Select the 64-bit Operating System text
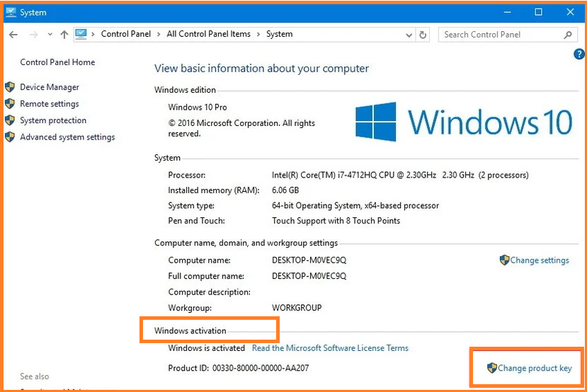587x392 pixels. coord(355,206)
